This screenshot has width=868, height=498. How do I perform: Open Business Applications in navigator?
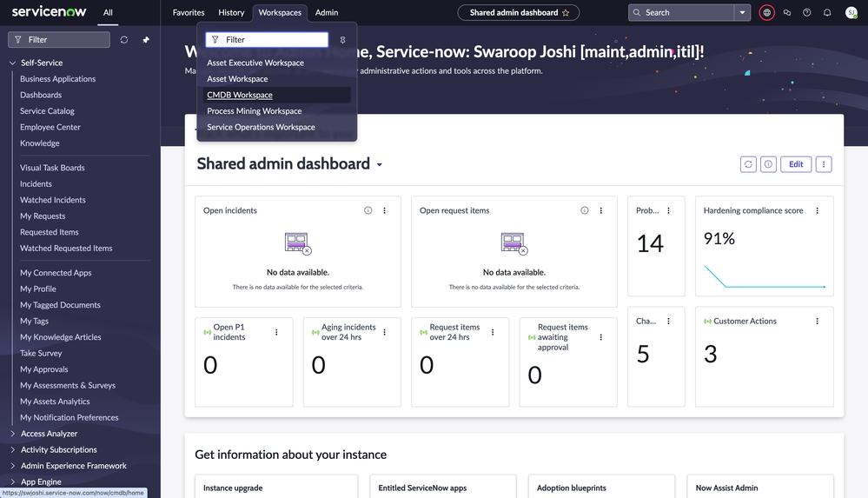tap(58, 79)
